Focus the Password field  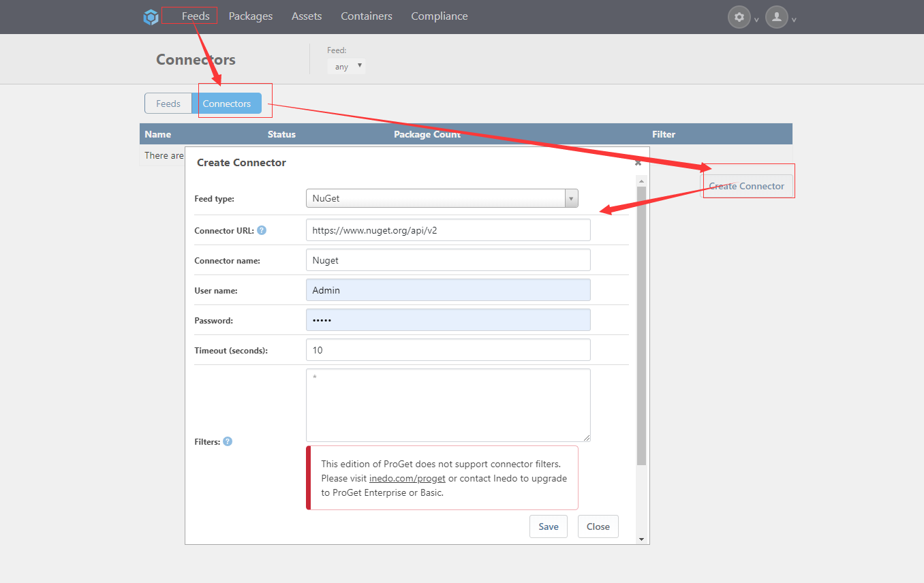click(x=448, y=320)
